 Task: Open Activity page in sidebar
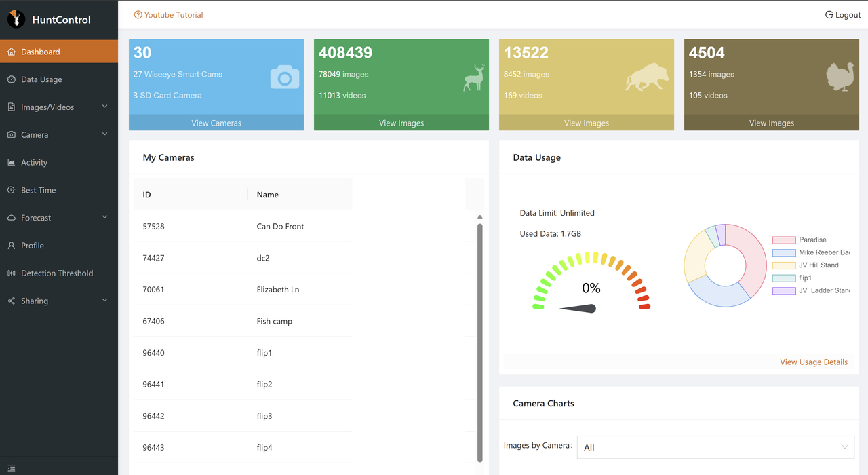click(59, 163)
